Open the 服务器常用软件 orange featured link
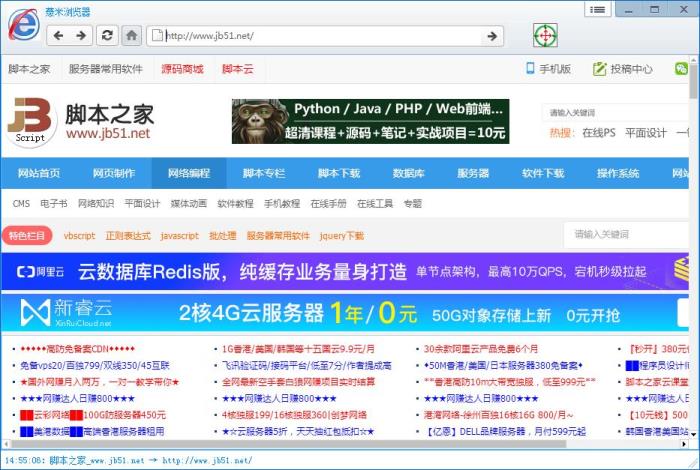Viewport: 700px width, 470px height. tap(278, 236)
